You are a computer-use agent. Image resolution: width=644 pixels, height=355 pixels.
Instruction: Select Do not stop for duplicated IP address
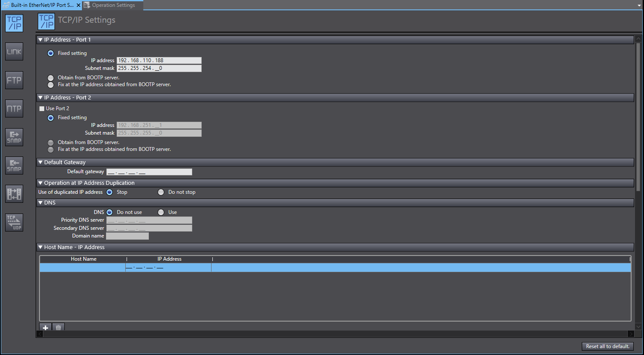click(x=161, y=192)
